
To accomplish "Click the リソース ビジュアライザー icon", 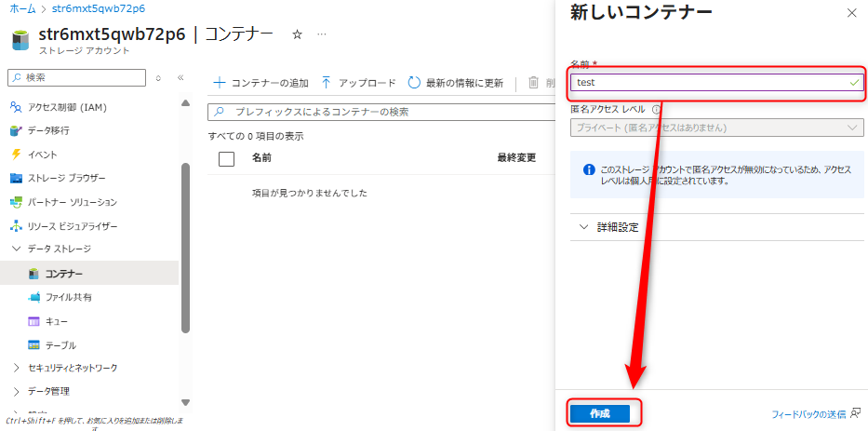I will 17,226.
